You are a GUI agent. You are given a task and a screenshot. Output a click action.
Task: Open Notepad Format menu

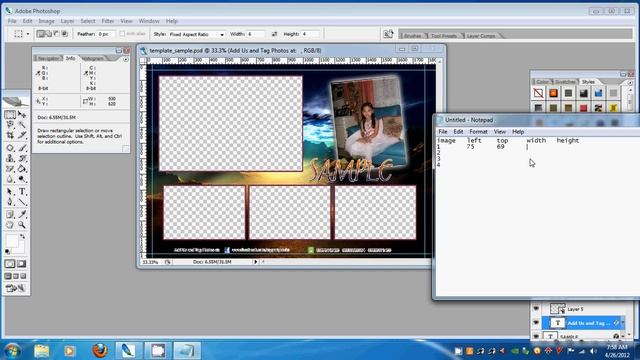click(x=478, y=132)
